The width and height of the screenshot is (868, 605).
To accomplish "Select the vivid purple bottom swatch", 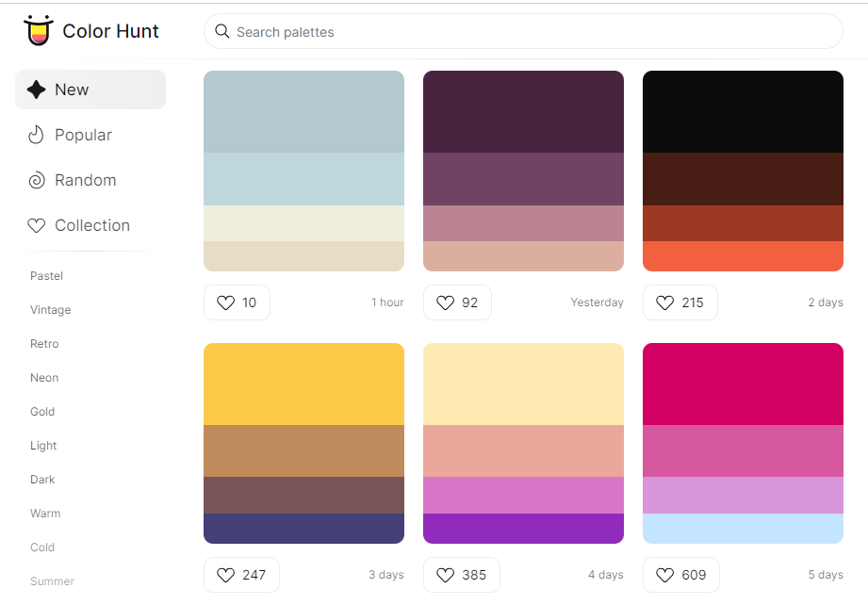I will pos(523,529).
